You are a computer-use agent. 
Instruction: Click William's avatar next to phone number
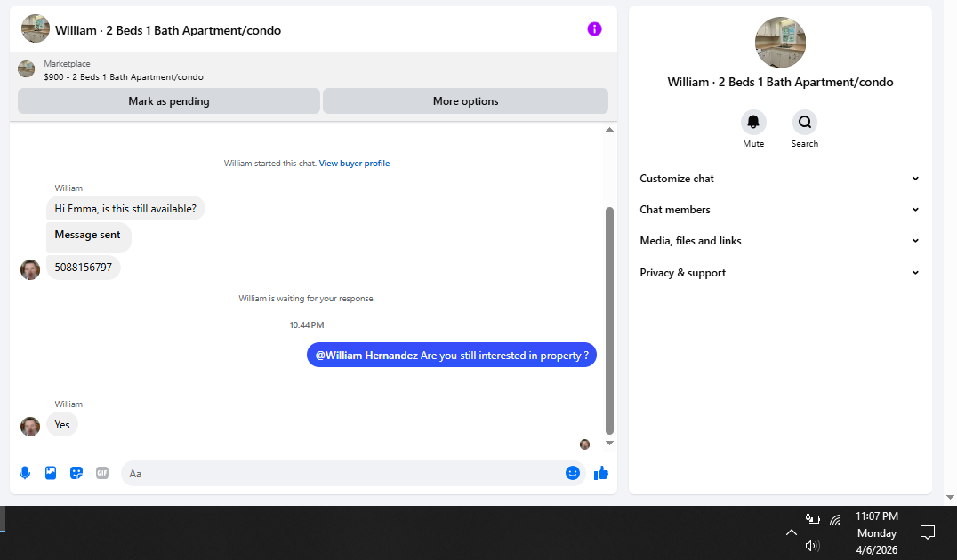pyautogui.click(x=30, y=269)
